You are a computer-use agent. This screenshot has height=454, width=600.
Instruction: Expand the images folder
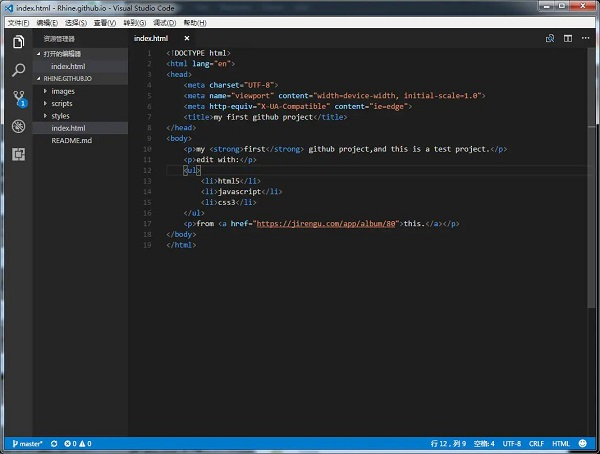coord(63,91)
